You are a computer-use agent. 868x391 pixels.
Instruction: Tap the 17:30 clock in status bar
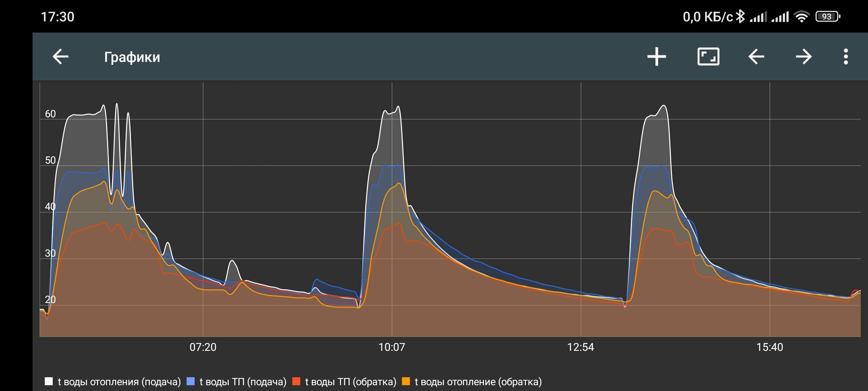[58, 17]
